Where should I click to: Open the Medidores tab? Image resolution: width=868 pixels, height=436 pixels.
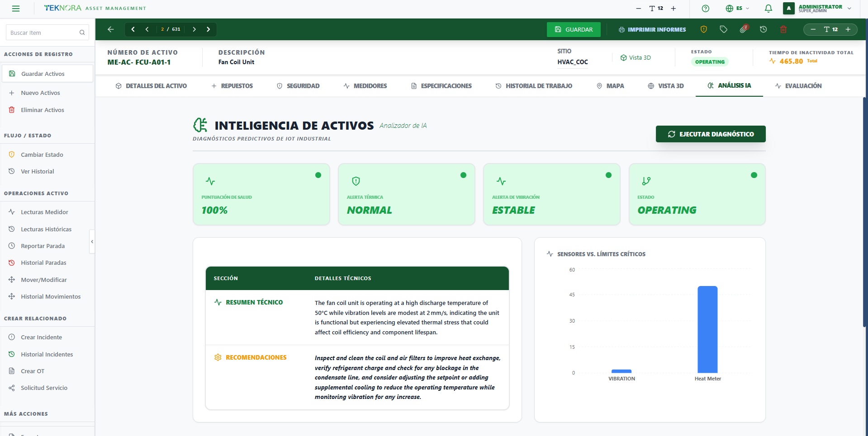click(x=365, y=86)
